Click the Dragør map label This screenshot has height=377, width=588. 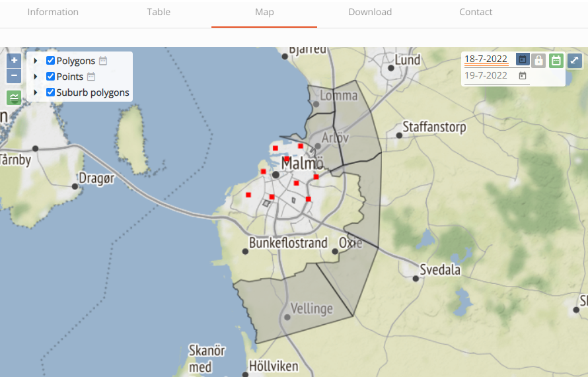[96, 178]
